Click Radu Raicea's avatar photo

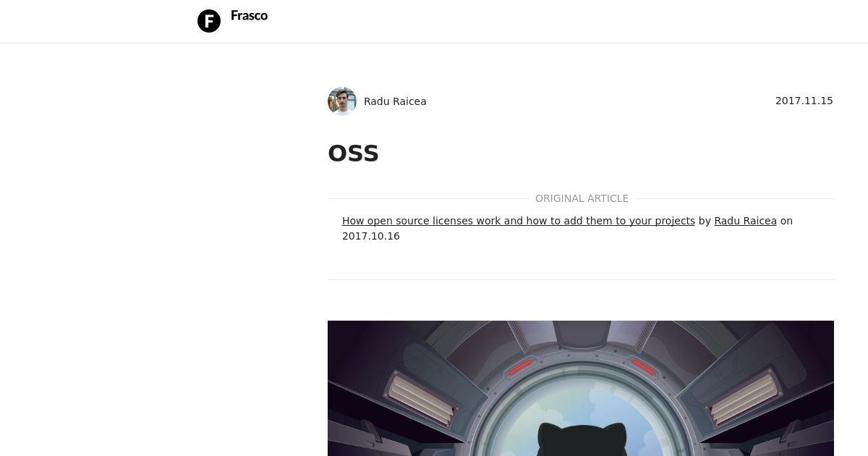pyautogui.click(x=342, y=101)
